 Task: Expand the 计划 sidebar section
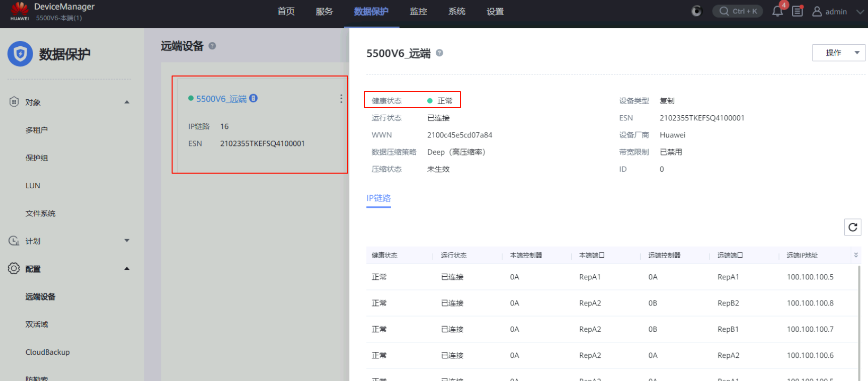point(127,241)
